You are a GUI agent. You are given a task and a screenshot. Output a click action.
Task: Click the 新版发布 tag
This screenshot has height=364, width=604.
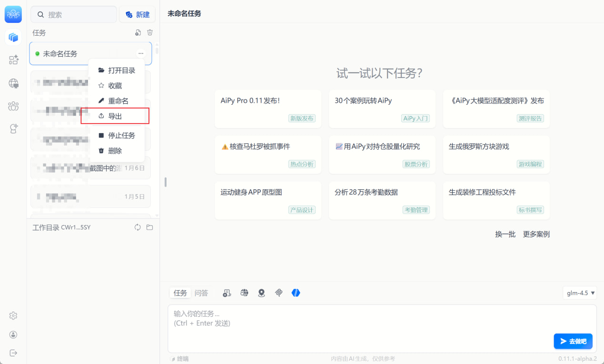point(302,118)
